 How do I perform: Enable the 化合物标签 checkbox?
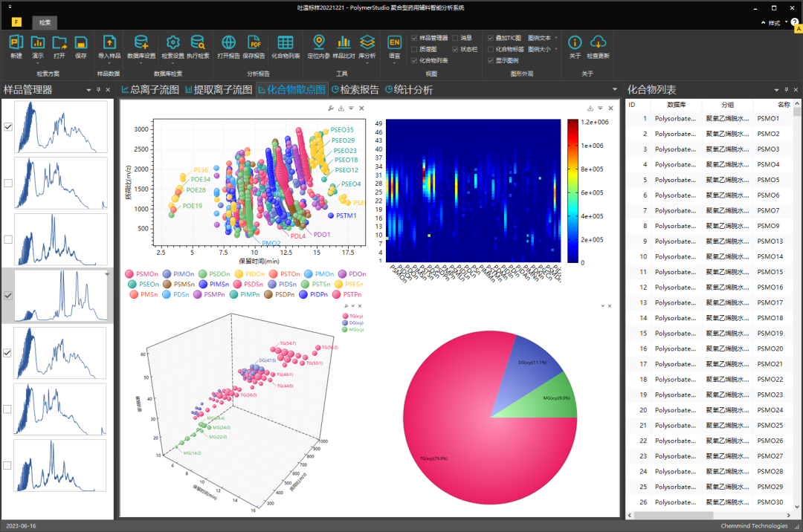pyautogui.click(x=491, y=49)
